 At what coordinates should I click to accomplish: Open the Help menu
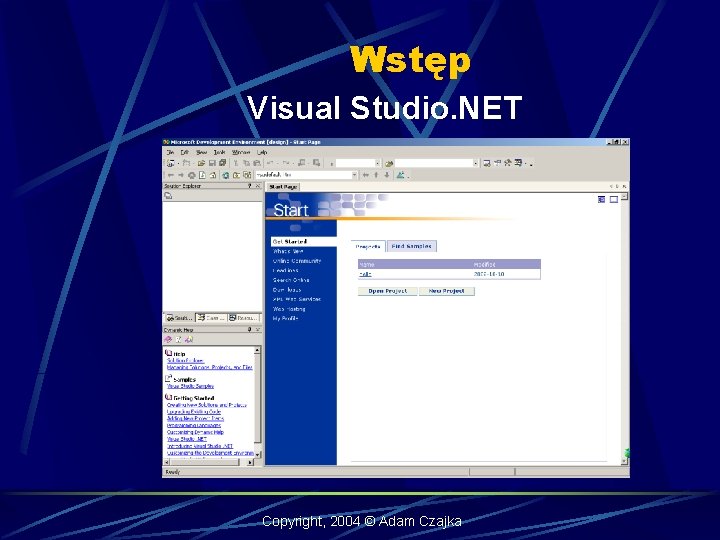(x=262, y=152)
